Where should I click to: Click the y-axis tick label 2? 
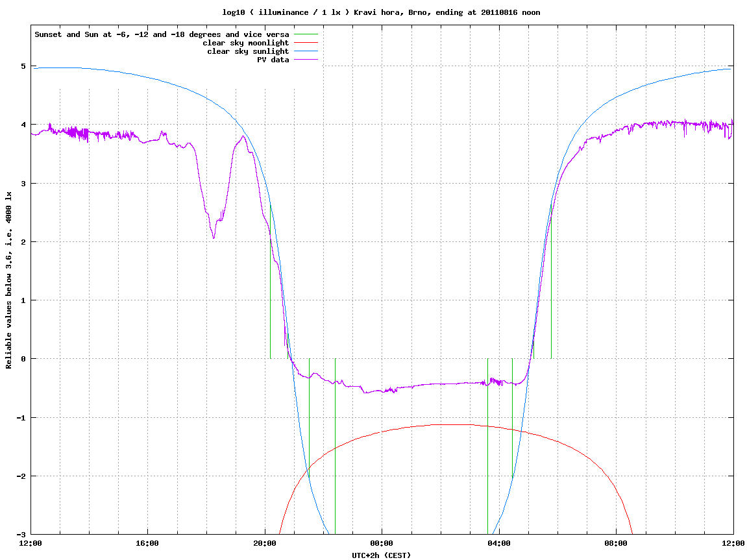tap(23, 242)
